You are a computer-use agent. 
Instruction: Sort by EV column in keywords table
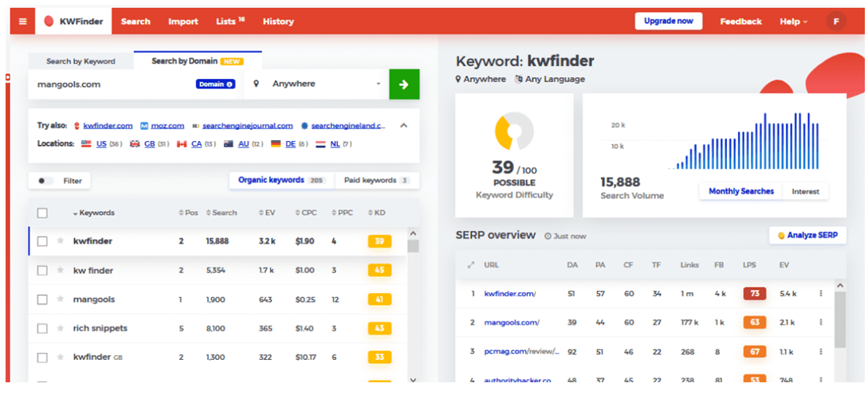(x=267, y=213)
